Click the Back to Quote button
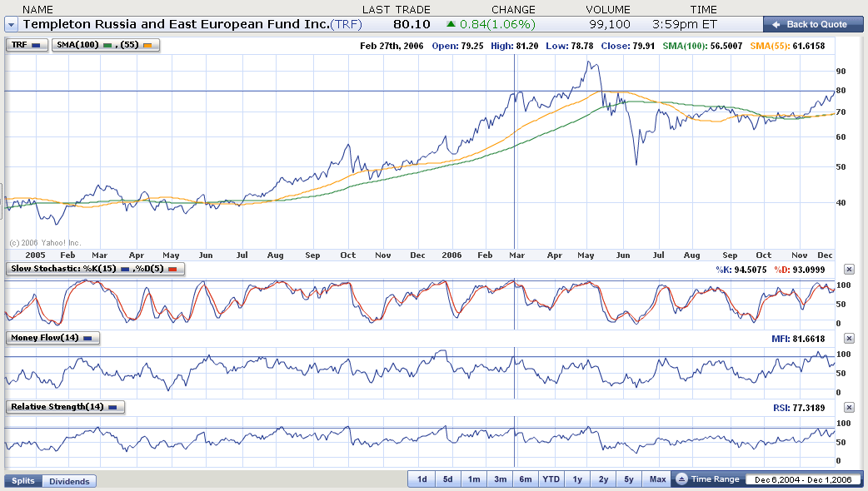The height and width of the screenshot is (491, 868). click(x=813, y=24)
